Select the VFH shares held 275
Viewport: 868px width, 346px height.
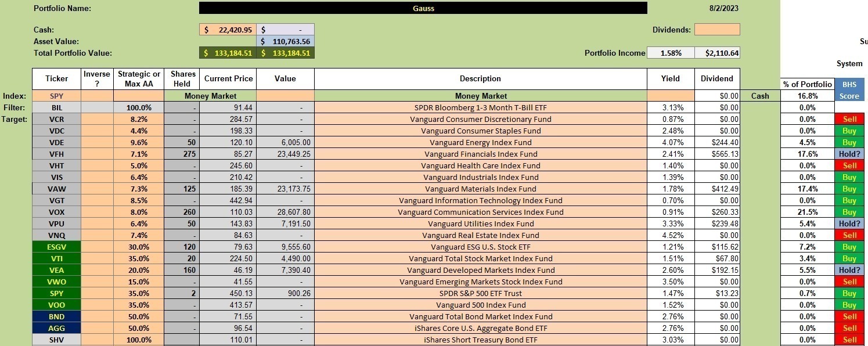tap(181, 154)
